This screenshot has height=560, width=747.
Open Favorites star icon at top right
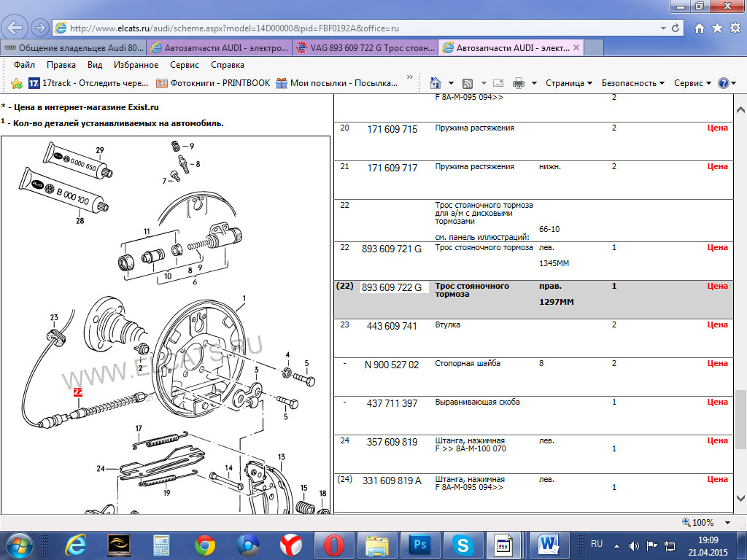717,28
